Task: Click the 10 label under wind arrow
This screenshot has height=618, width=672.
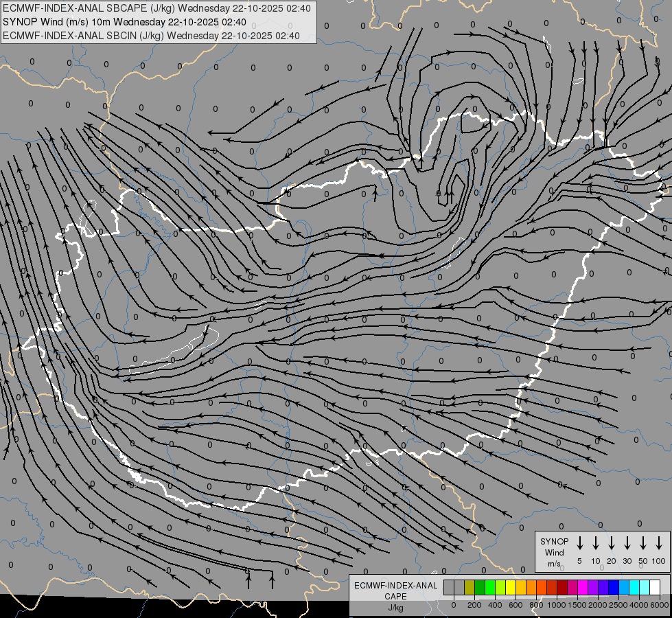Action: (595, 561)
